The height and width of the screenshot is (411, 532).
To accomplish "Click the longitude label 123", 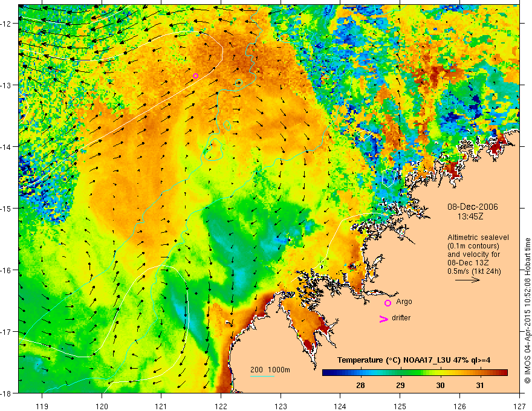I will coord(281,406).
